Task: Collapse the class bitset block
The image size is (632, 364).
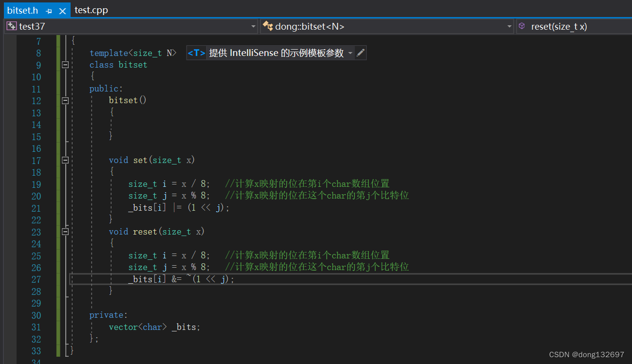Action: [65, 65]
